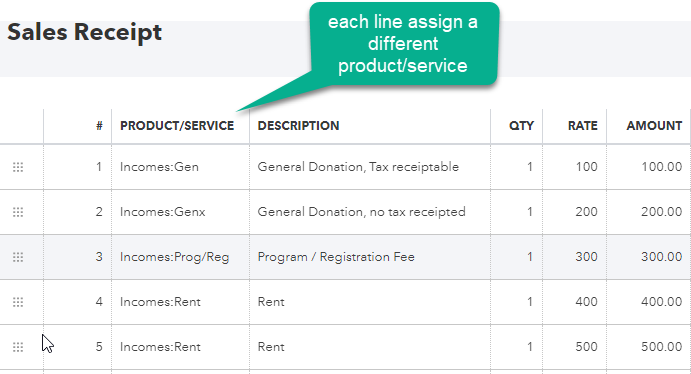Click the RATE column header
The height and width of the screenshot is (374, 691).
point(583,126)
